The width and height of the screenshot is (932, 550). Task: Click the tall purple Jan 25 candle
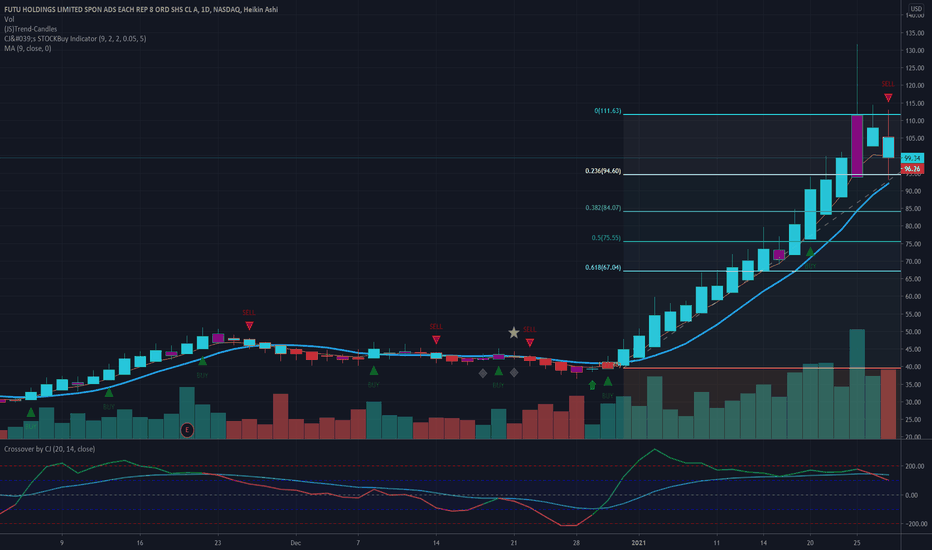pos(857,146)
